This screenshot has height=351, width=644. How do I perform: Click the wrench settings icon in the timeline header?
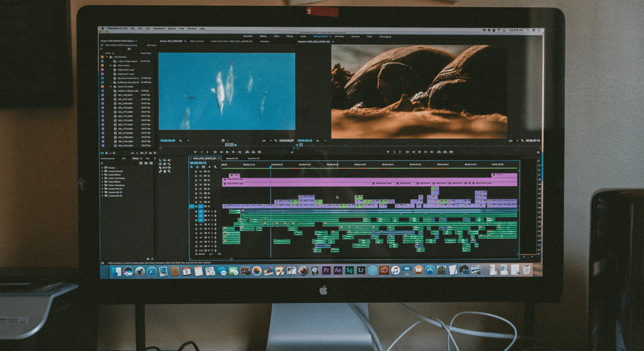point(215,167)
